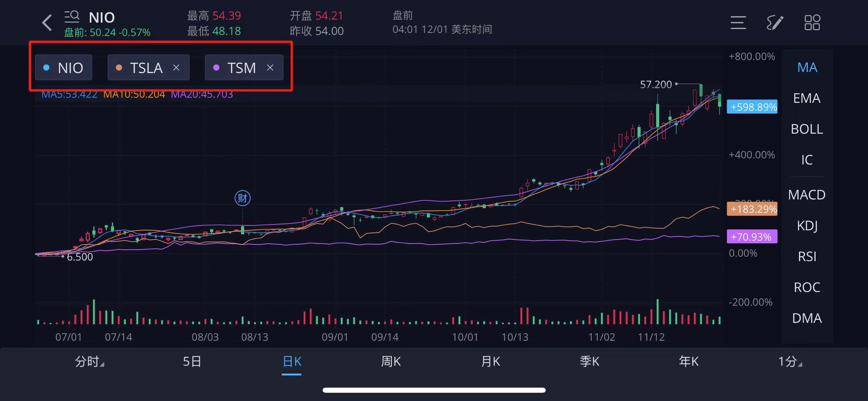Click the EMA indicator label

coord(806,98)
